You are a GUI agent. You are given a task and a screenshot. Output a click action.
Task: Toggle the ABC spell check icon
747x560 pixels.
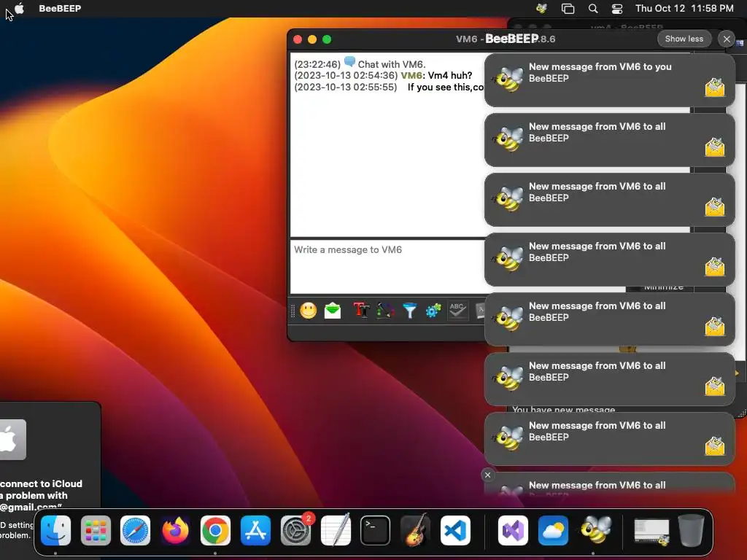457,311
